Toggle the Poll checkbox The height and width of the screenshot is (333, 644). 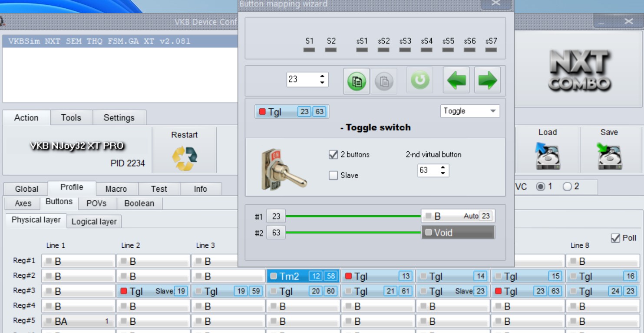click(x=615, y=238)
